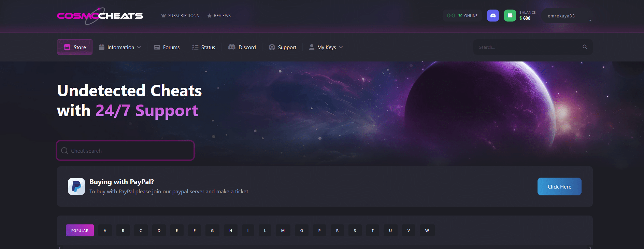Filter cheats by letter C
This screenshot has width=644, height=249.
[141, 231]
